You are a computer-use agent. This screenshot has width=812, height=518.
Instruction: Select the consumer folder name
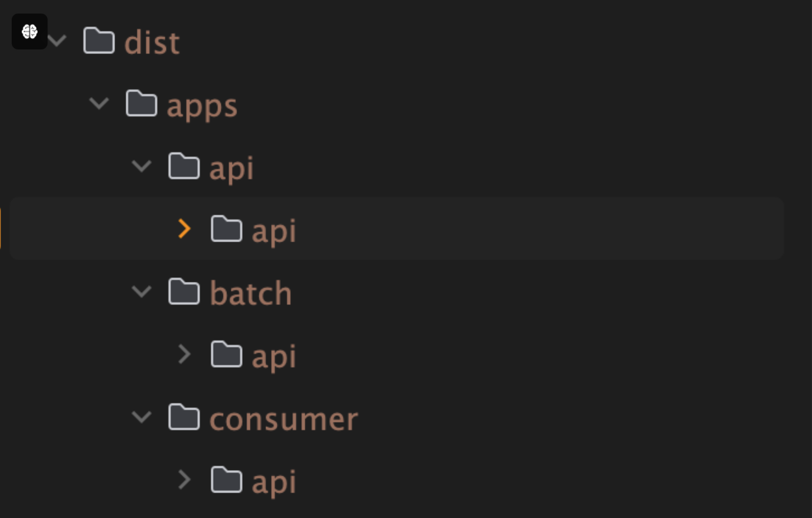click(283, 419)
